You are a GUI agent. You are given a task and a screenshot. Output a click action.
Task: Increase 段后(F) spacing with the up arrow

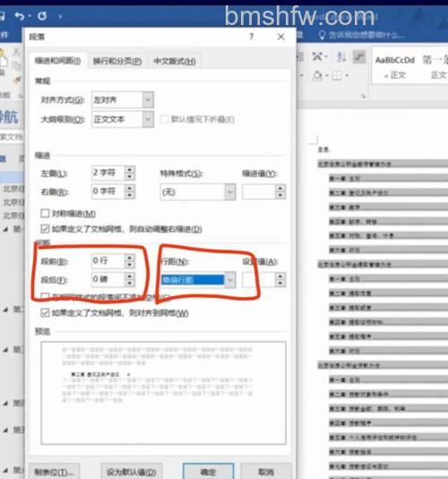(130, 276)
